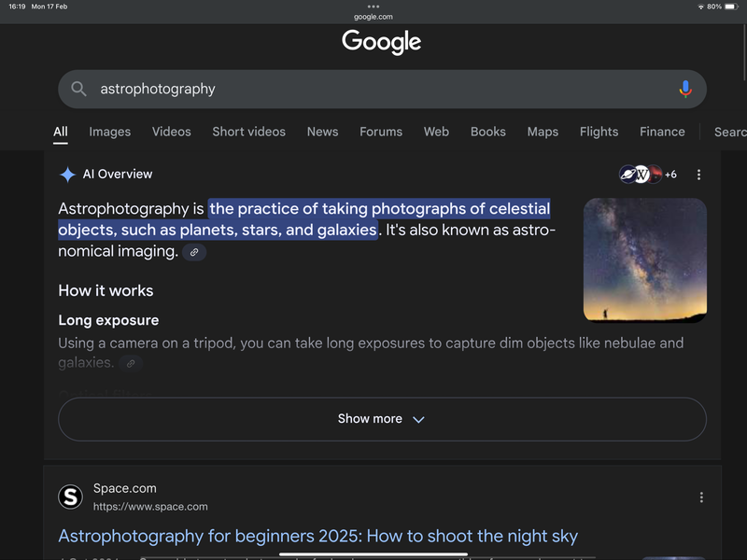The width and height of the screenshot is (747, 560).
Task: Start voice search with the microphone icon
Action: [685, 89]
